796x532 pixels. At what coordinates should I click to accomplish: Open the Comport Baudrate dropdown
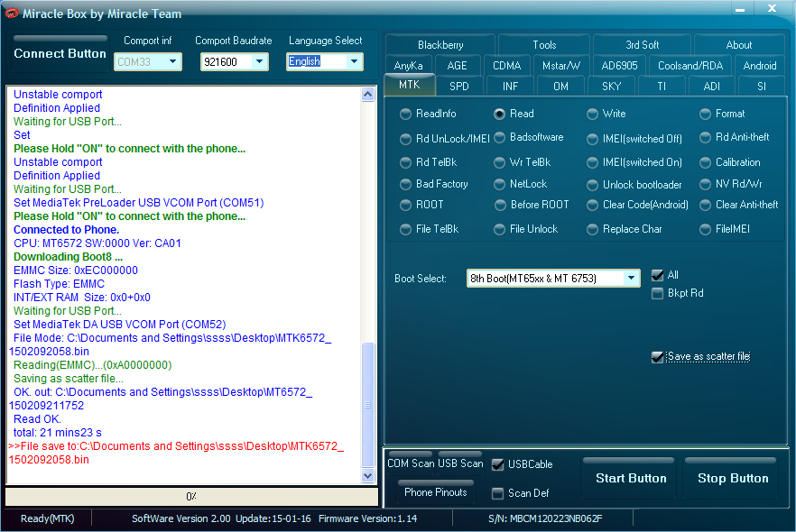(259, 62)
